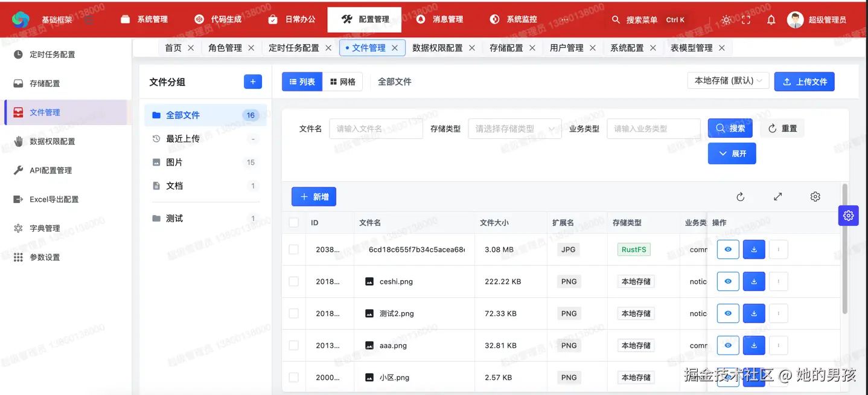The height and width of the screenshot is (395, 868).
Task: Add a new file group plus button
Action: [253, 82]
